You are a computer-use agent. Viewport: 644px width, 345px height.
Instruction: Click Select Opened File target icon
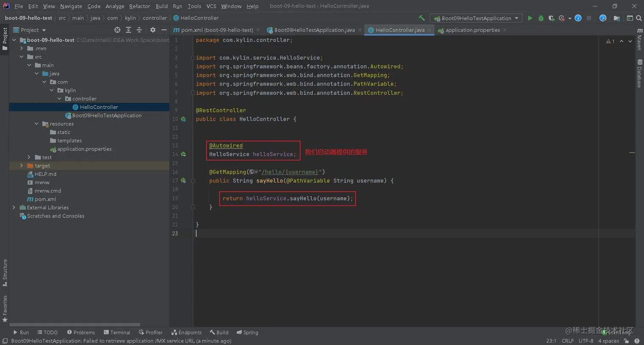pyautogui.click(x=118, y=30)
